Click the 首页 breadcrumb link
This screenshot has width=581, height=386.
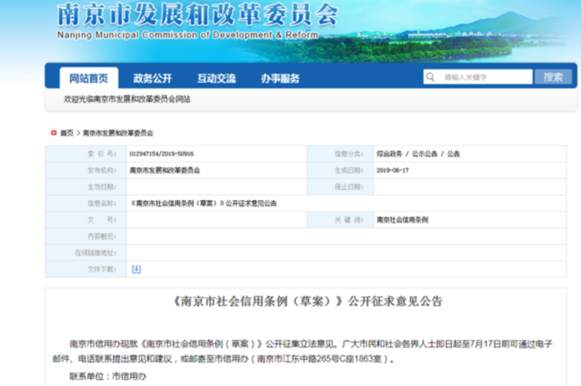click(67, 133)
